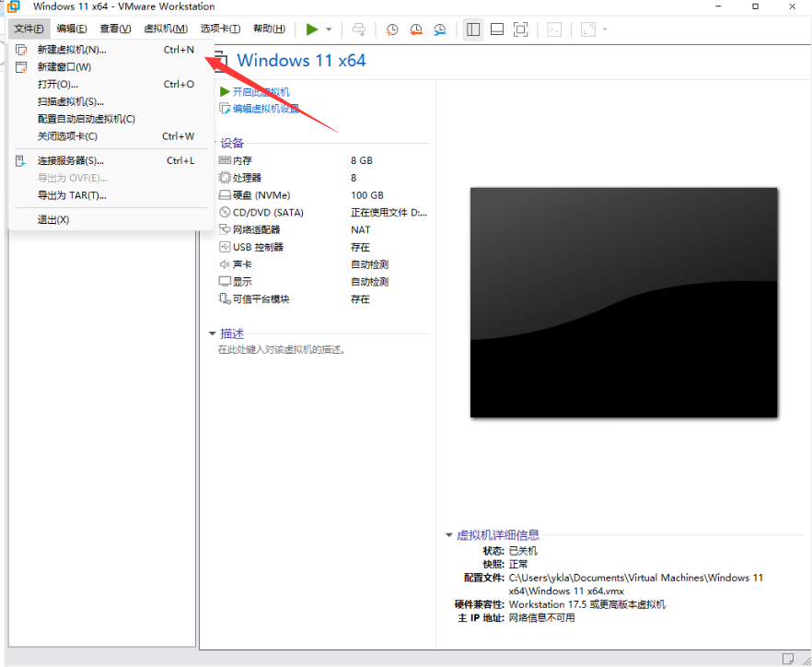Click the 正在使用文件 D:... value
Screen dimensions: 812x667
point(389,213)
